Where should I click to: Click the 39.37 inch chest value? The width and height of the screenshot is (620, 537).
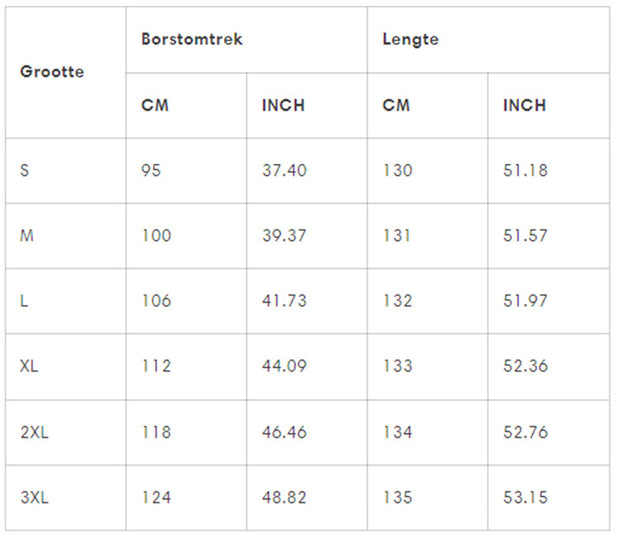tap(284, 236)
